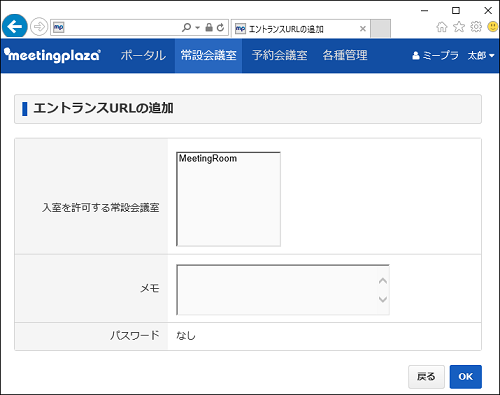Viewport: 500px width, 395px height.
Task: Open the 各種管理 menu
Action: 345,56
